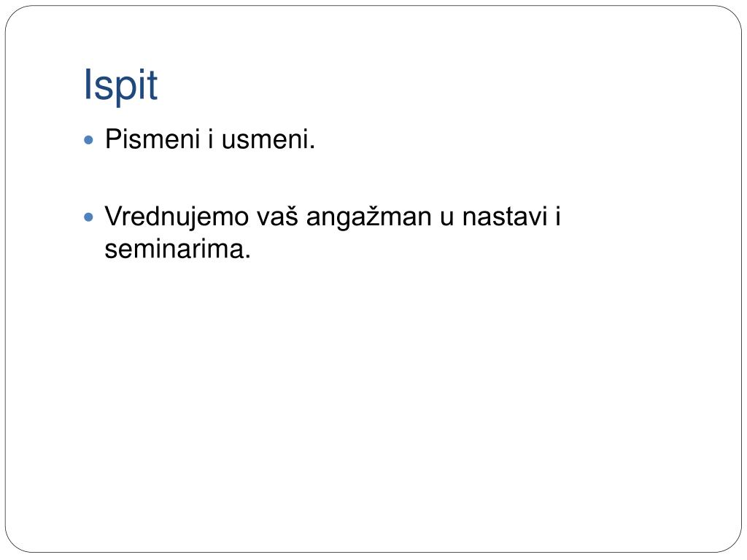Click the letter "P" of "Pismeni"

pyautogui.click(x=114, y=139)
